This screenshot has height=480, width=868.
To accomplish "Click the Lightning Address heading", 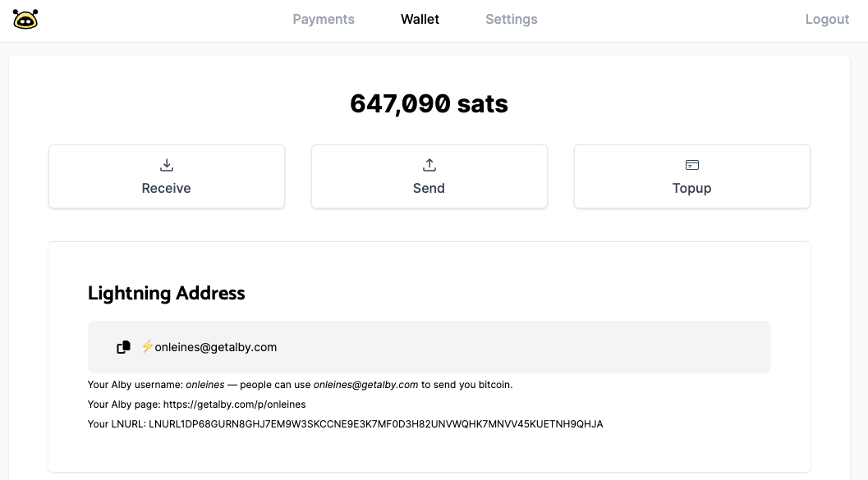I will [x=166, y=293].
